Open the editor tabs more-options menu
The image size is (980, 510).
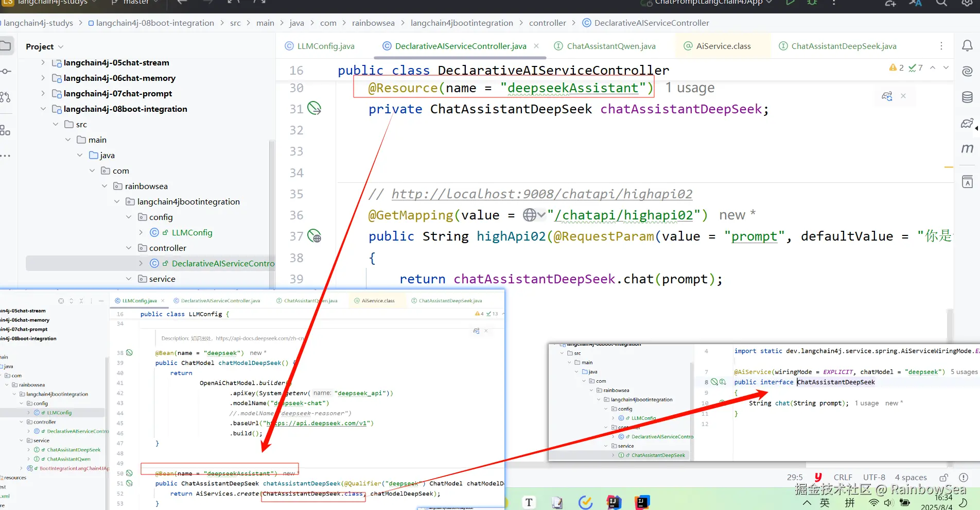pyautogui.click(x=941, y=46)
